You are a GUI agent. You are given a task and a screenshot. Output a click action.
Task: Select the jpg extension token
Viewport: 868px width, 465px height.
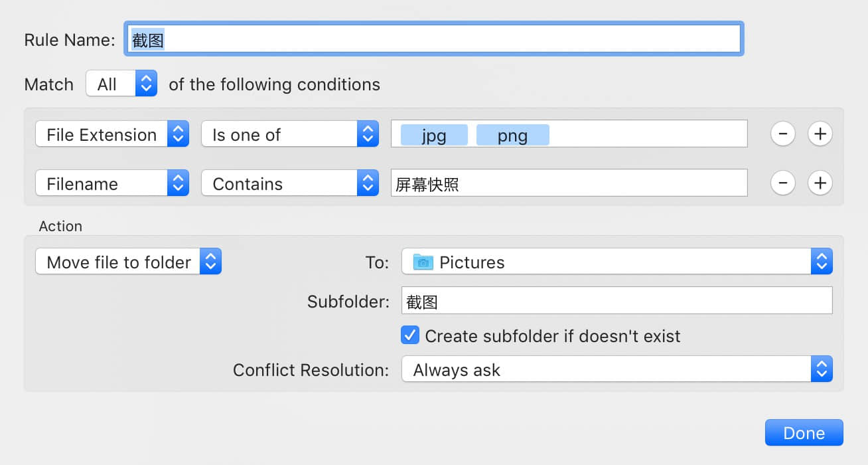click(x=434, y=135)
